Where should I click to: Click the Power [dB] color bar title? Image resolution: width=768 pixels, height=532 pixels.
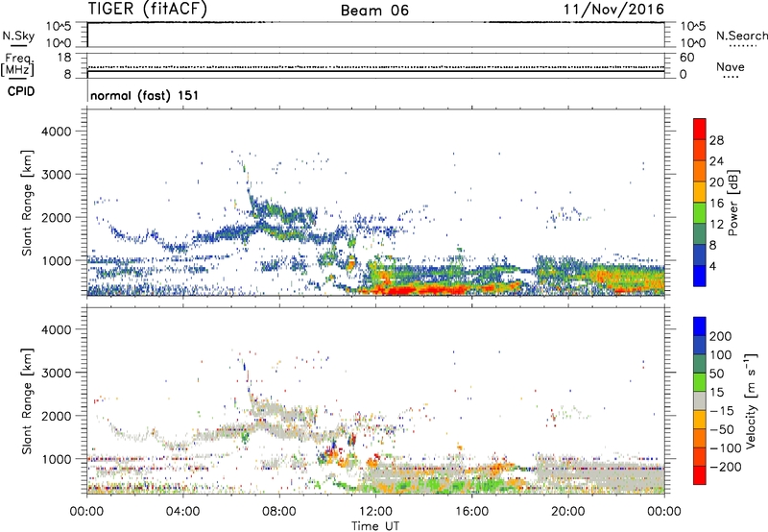coord(732,203)
